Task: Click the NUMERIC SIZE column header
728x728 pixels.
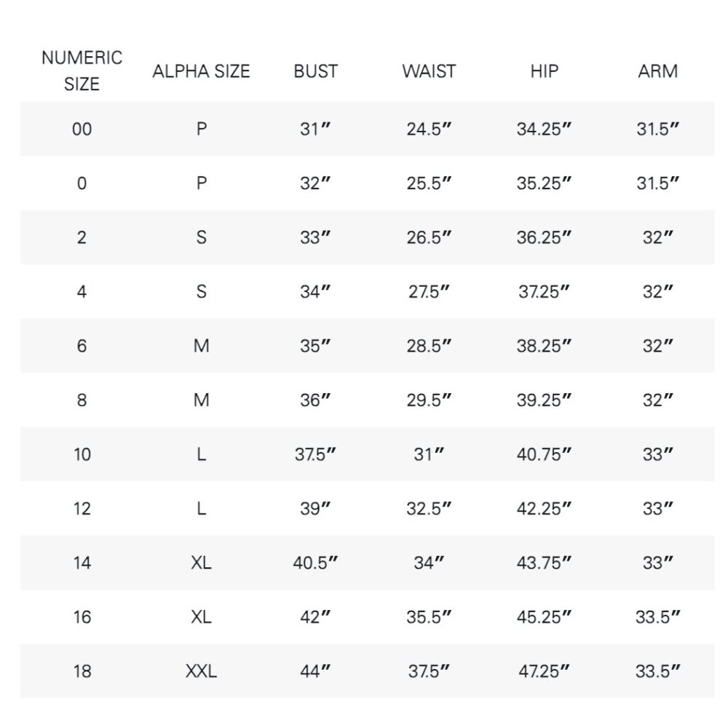Action: [82, 71]
